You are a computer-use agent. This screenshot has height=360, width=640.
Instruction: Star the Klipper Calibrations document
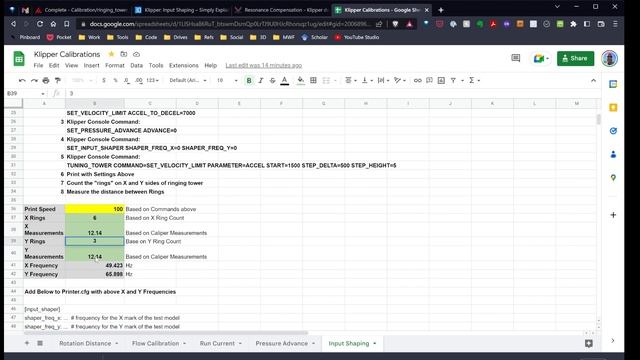(111, 54)
